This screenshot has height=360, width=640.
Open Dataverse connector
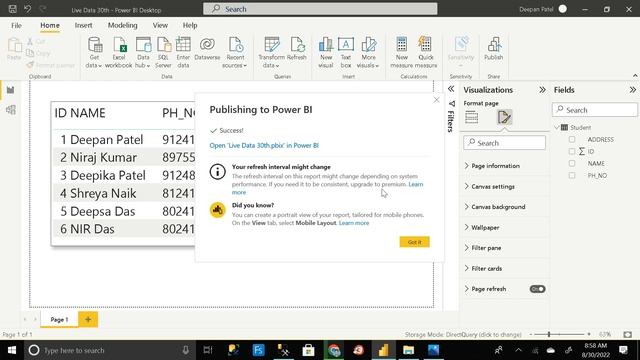(207, 49)
